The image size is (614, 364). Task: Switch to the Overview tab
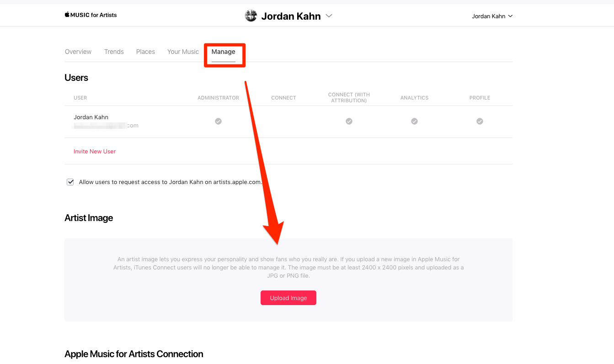coord(78,52)
